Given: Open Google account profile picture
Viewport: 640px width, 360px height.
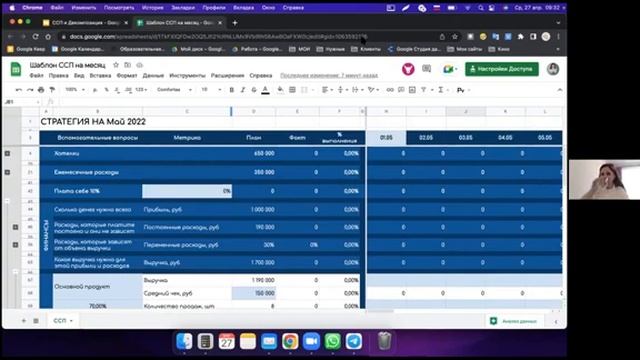Looking at the screenshot, I should coord(553,69).
